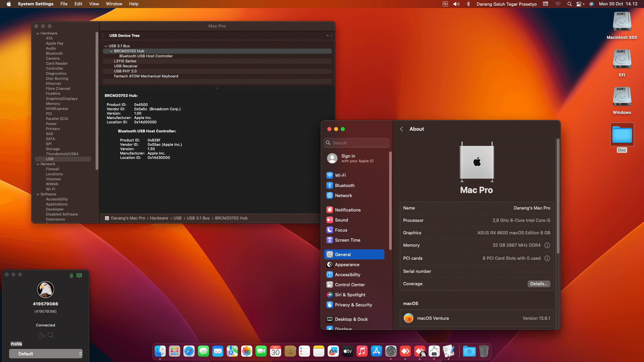Toggle the USB Device Tree column sort arrow
Image resolution: width=644 pixels, height=362 pixels.
click(327, 36)
